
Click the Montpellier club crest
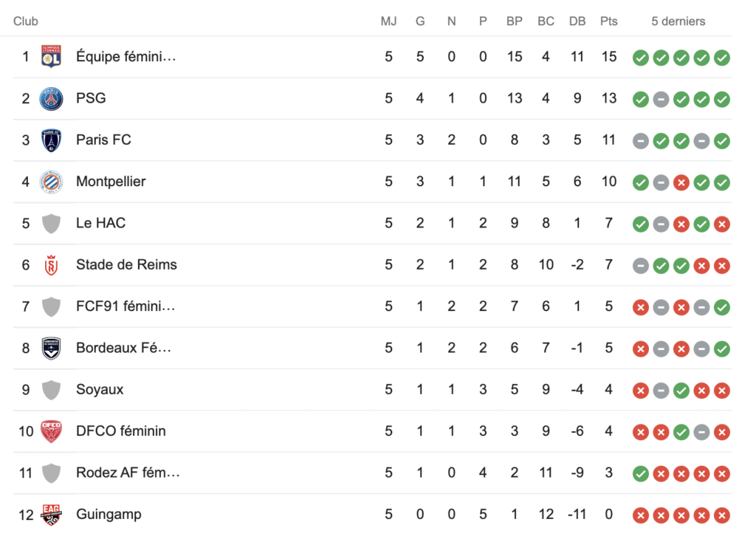[x=51, y=182]
